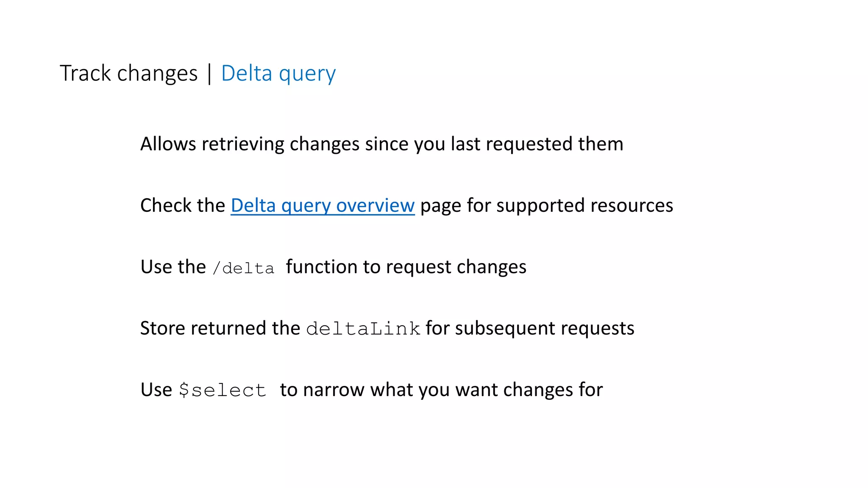Screen dimensions: 868x488
Task: Click the $select code text
Action: coord(223,390)
